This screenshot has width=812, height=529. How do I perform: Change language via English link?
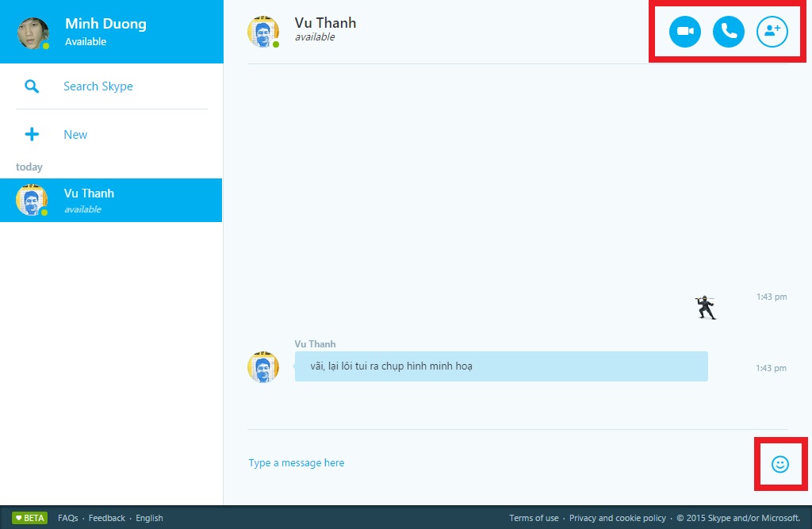pyautogui.click(x=149, y=518)
